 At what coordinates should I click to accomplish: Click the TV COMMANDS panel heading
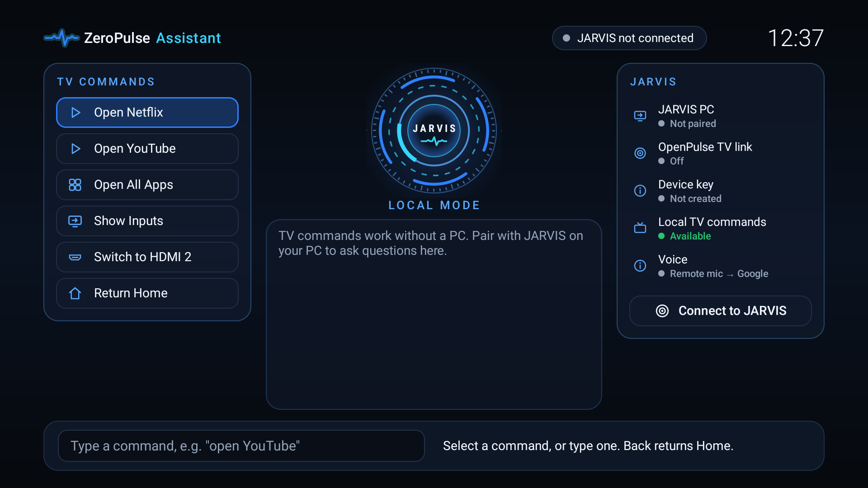pyautogui.click(x=106, y=82)
